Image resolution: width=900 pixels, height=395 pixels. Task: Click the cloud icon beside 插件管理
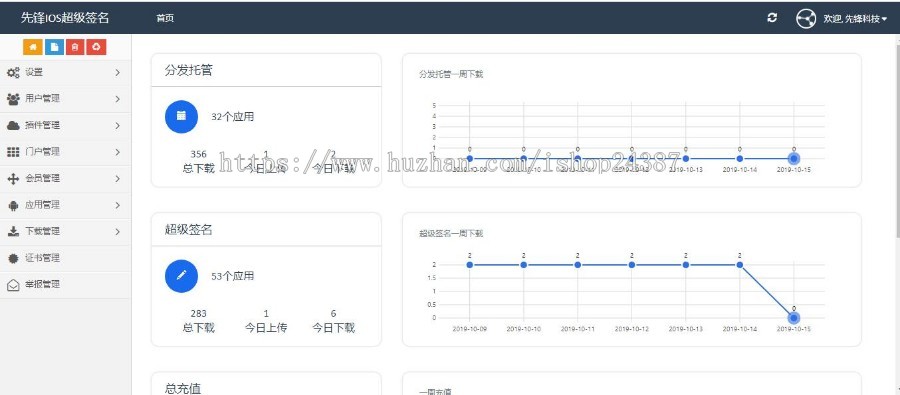[13, 125]
